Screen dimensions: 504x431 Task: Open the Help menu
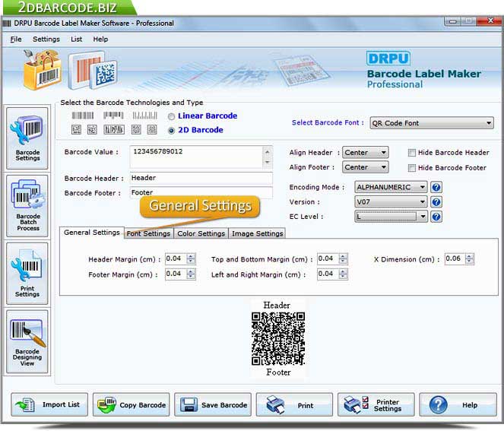100,40
